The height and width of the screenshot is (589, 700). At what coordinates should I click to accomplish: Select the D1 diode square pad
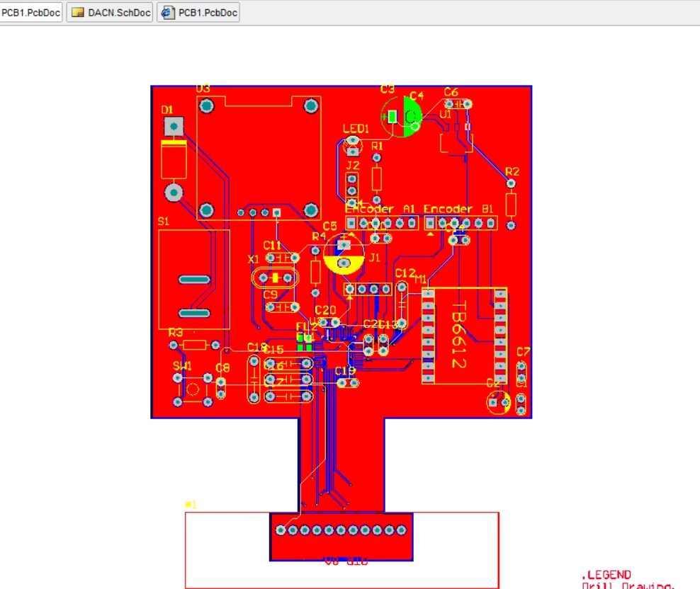(x=174, y=126)
